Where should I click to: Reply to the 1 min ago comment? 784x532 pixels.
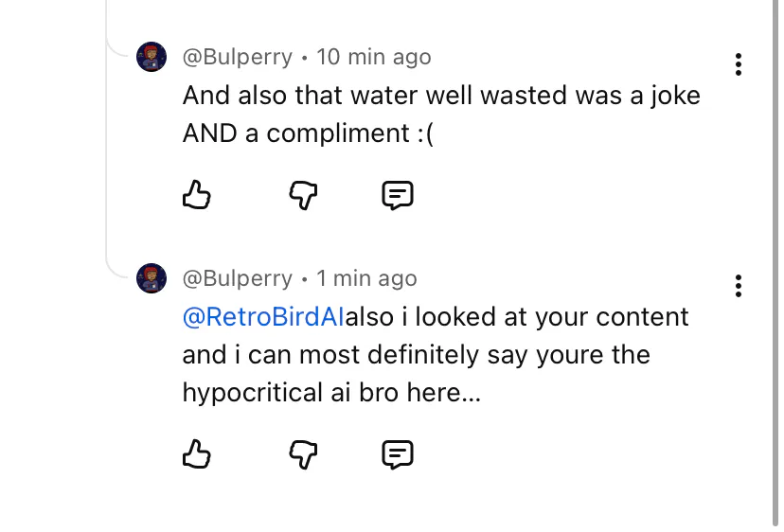pos(397,454)
